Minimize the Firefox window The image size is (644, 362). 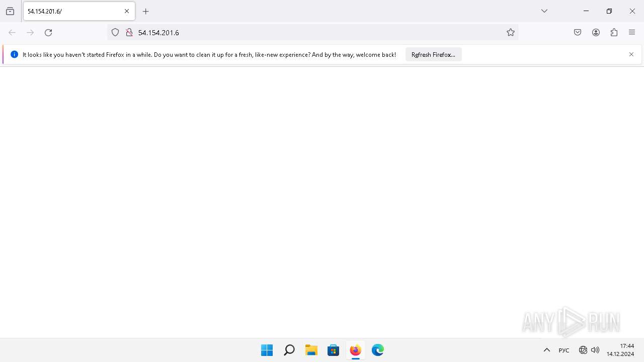coord(586,11)
